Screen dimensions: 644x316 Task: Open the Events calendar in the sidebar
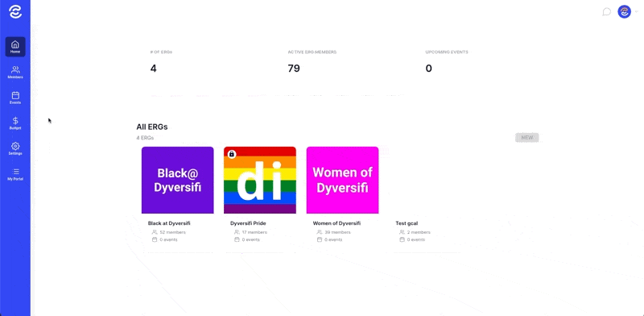15,98
